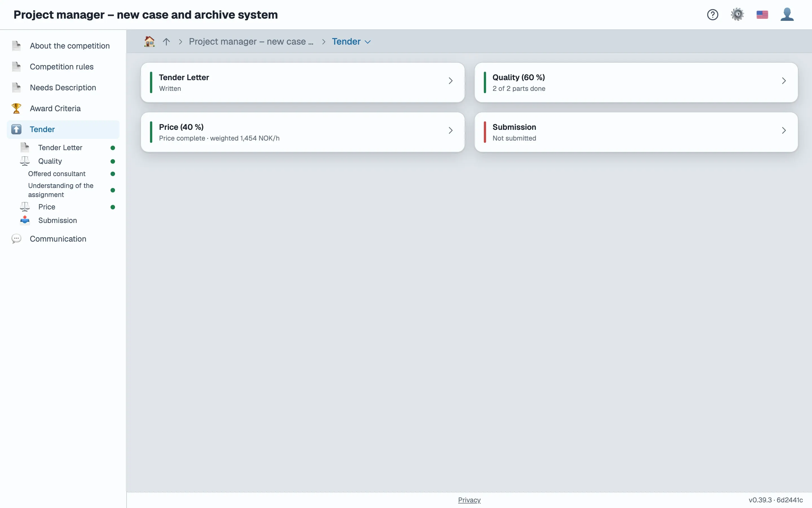The width and height of the screenshot is (812, 508).
Task: Open Understanding of the assignment item
Action: point(61,190)
